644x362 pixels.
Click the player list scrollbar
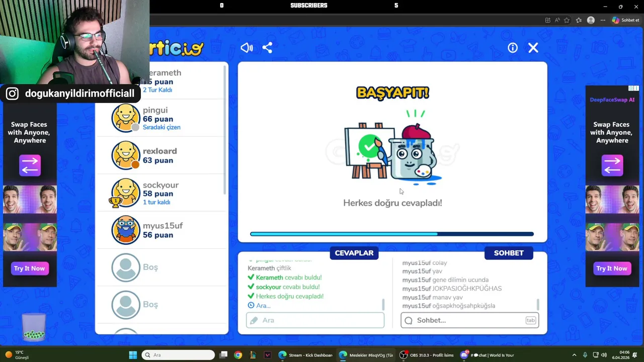pos(225,131)
